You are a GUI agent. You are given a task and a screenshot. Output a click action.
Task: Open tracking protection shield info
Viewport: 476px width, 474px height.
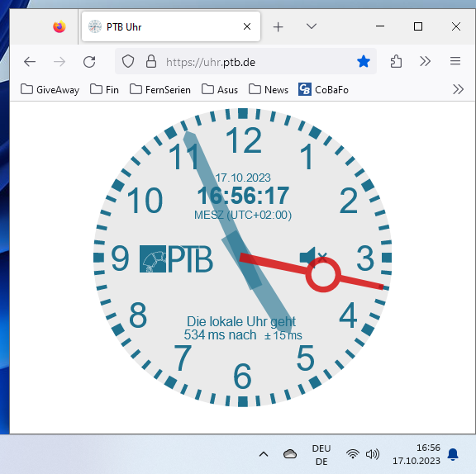point(128,62)
